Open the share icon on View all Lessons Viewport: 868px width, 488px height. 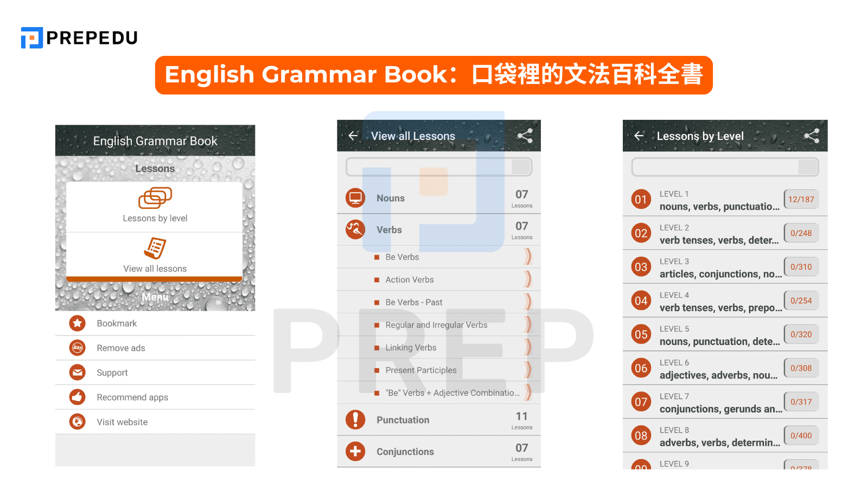(525, 136)
